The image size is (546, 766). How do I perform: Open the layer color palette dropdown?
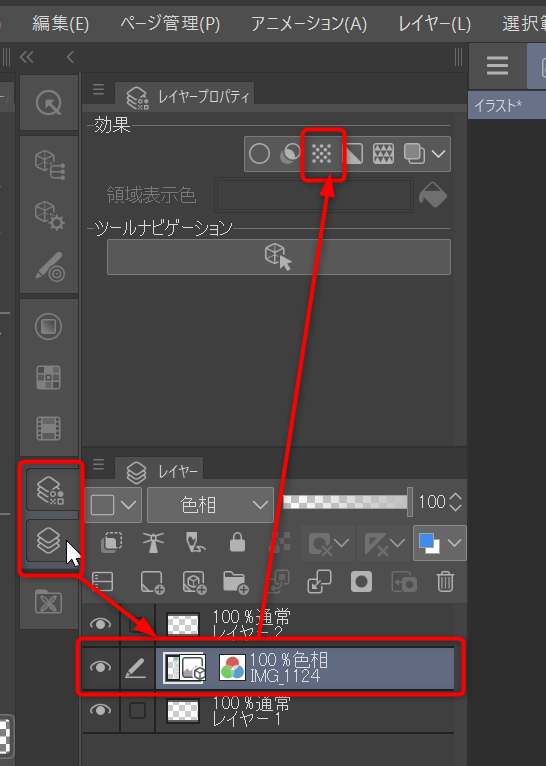pyautogui.click(x=440, y=543)
